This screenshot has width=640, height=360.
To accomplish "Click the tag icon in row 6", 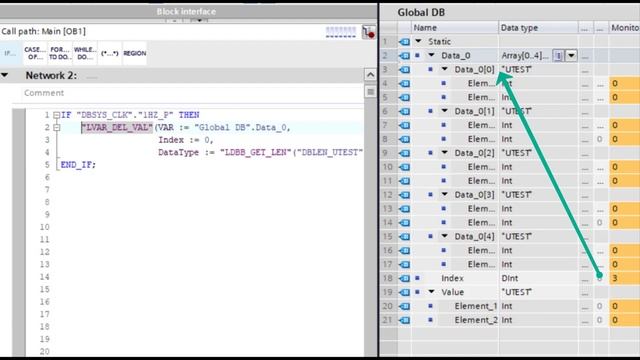I will [404, 111].
